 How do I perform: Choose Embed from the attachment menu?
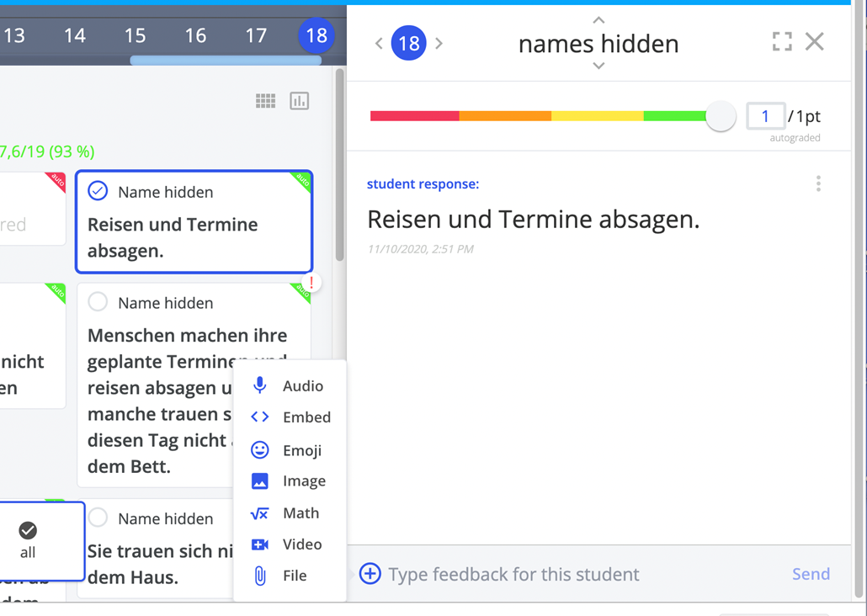click(x=290, y=417)
